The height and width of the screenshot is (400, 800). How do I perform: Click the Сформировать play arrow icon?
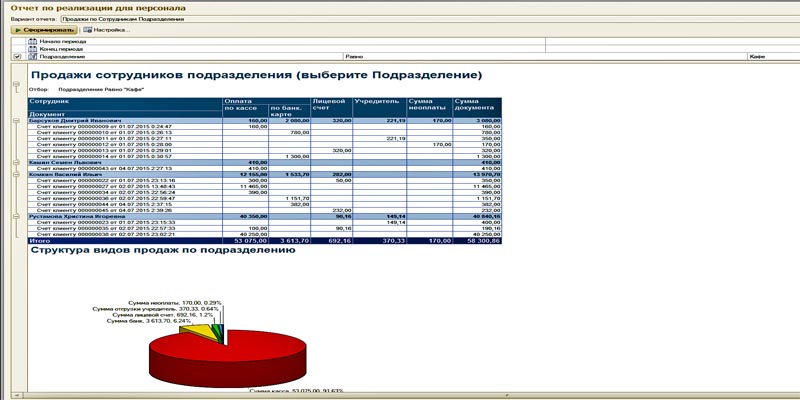(17, 30)
